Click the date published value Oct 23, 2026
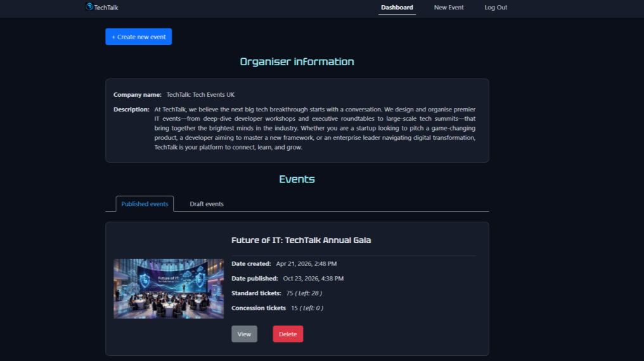Image resolution: width=644 pixels, height=361 pixels. tap(313, 279)
